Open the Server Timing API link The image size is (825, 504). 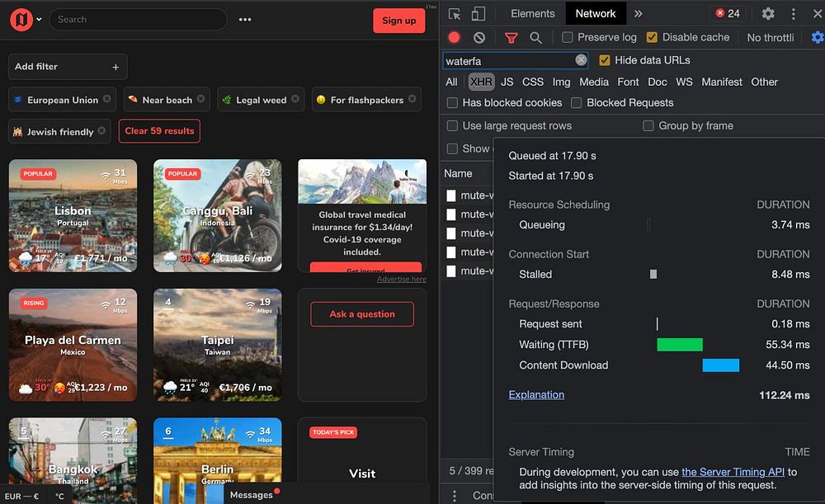point(733,472)
